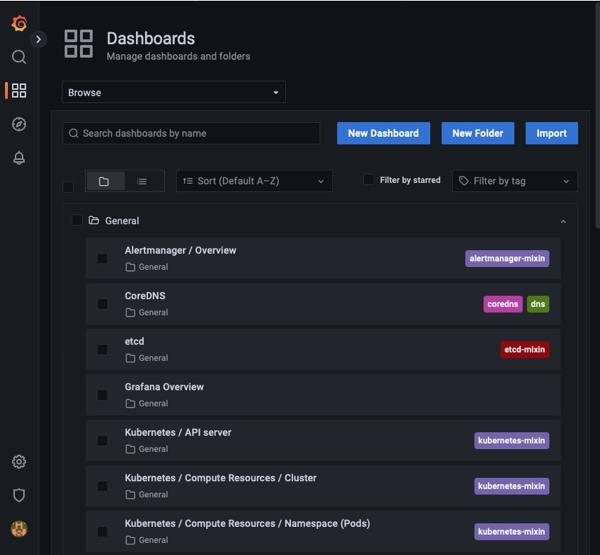Viewport: 600px width, 555px height.
Task: Open the Configuration gear icon
Action: tap(19, 462)
